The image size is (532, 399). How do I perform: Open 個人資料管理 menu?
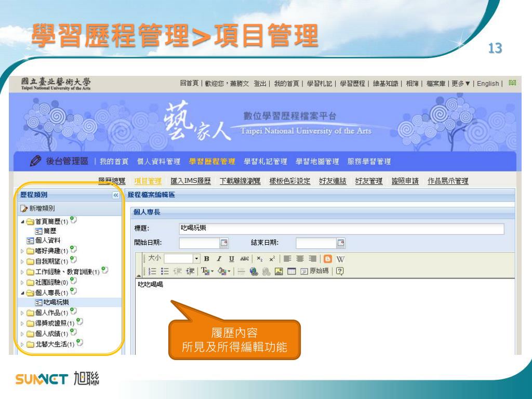click(x=159, y=162)
